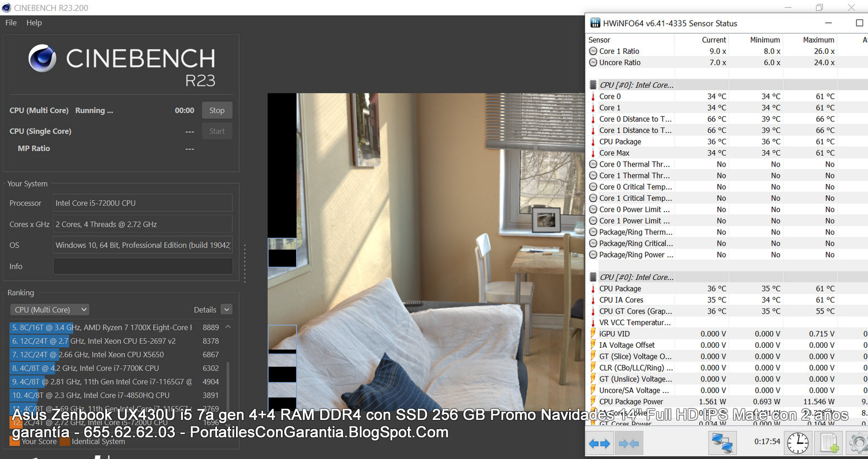This screenshot has width=868, height=459.
Task: Click the Details label in Ranking
Action: [205, 310]
